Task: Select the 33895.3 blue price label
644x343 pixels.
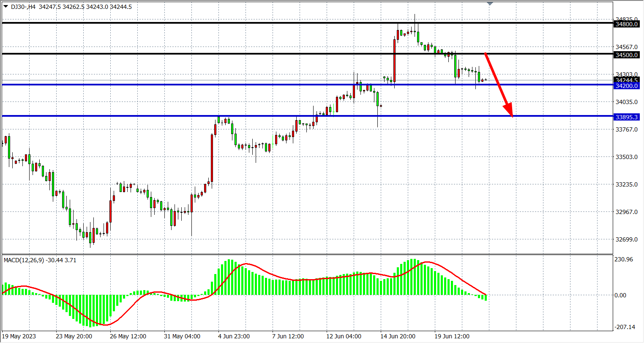Action: [x=627, y=117]
